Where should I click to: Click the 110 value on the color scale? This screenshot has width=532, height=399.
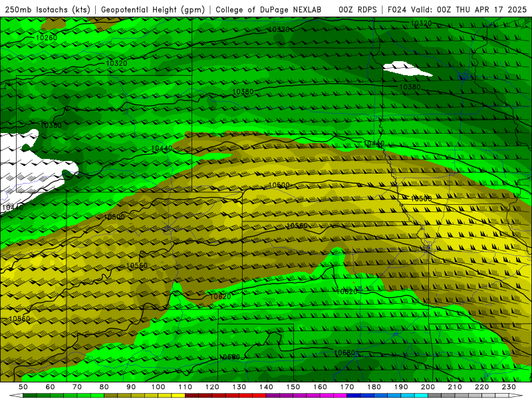tap(186, 387)
